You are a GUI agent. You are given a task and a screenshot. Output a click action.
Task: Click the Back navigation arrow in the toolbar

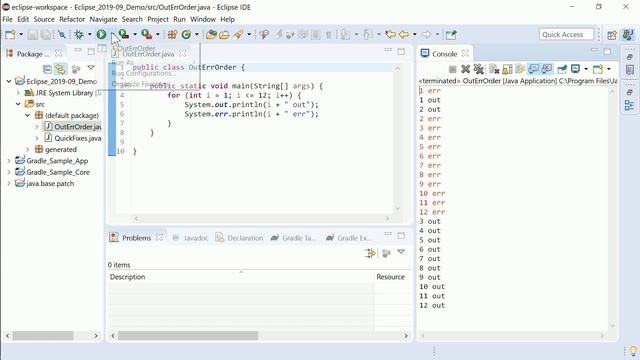[404, 35]
